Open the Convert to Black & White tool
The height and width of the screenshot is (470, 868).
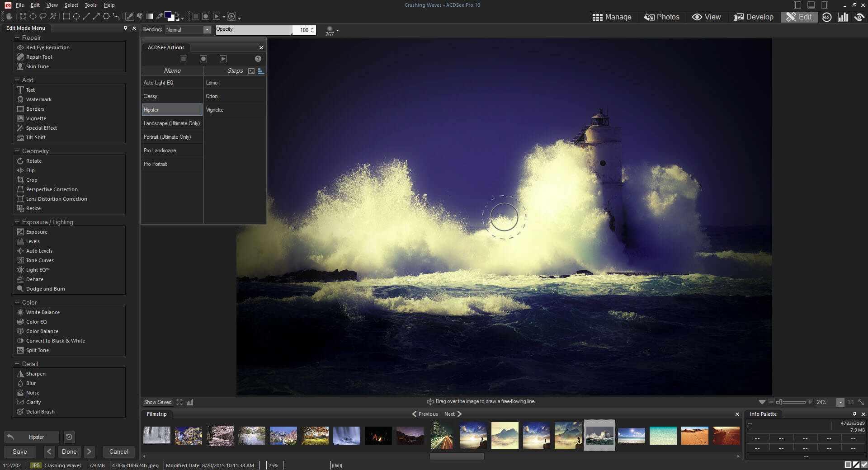(55, 340)
